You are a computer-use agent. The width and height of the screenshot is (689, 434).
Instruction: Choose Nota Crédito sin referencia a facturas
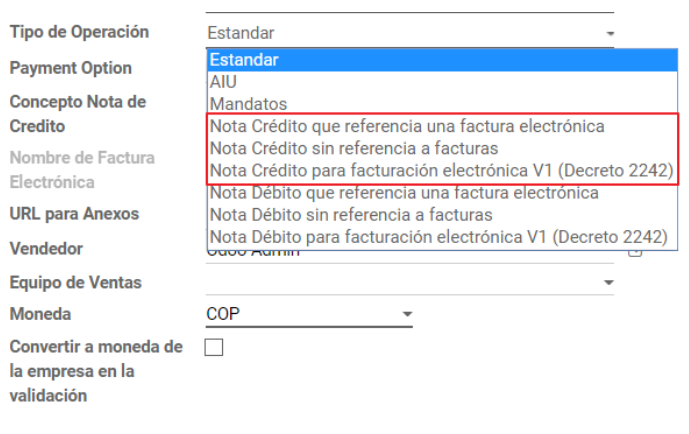click(442, 148)
